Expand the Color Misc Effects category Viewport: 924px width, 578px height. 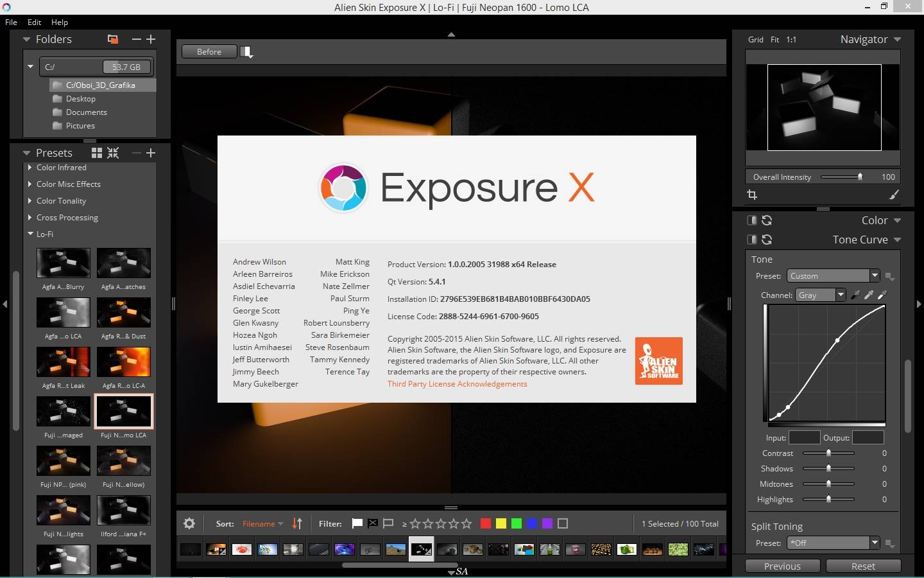pos(30,184)
